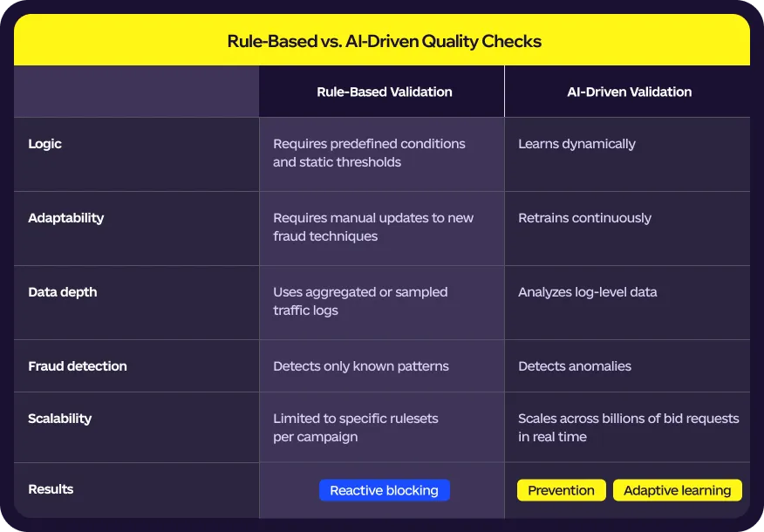
Task: Select the Rule-Based Validation column header
Action: pos(384,92)
